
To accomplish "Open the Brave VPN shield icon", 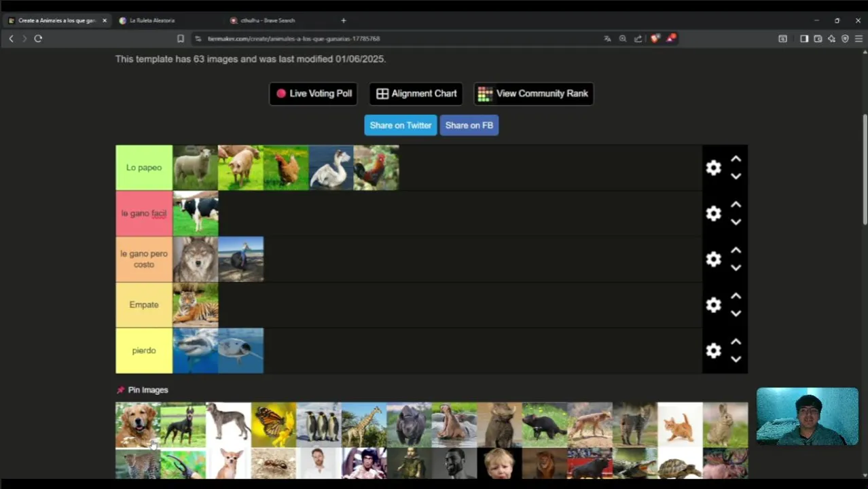I will coord(845,39).
